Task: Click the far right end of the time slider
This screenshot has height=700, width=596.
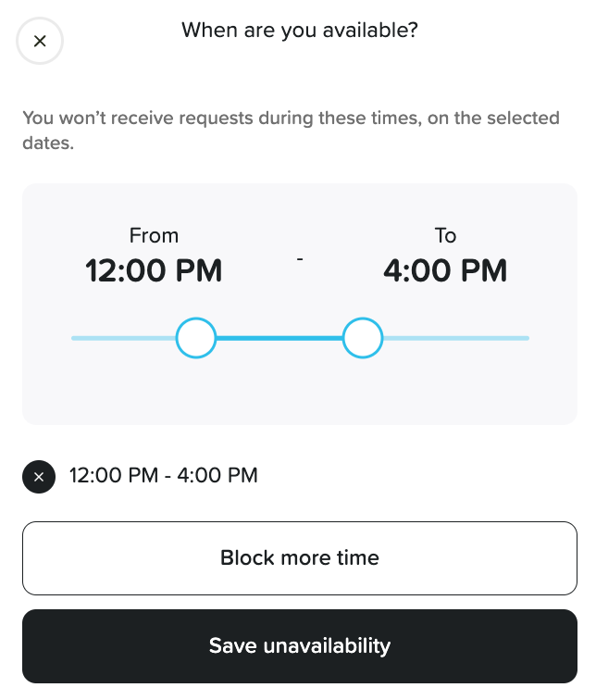Action: [526, 338]
